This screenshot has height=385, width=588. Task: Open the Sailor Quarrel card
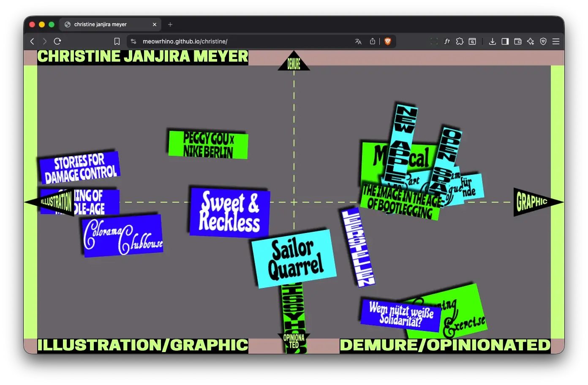tap(294, 259)
